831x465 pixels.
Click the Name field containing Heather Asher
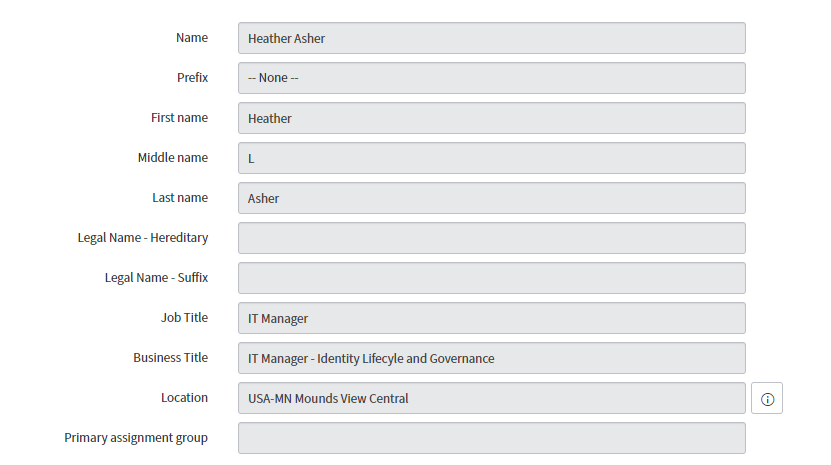coord(491,38)
